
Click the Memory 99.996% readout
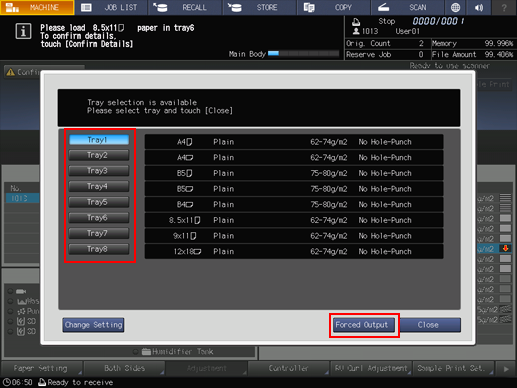tap(472, 43)
